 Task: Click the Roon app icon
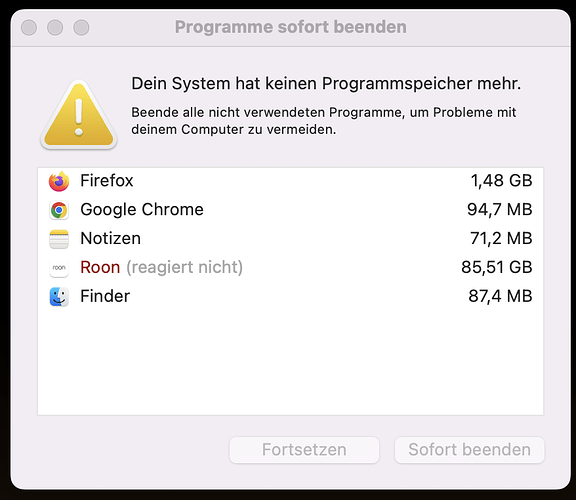coord(59,267)
